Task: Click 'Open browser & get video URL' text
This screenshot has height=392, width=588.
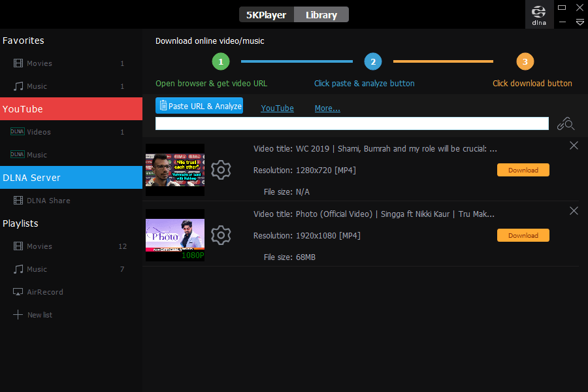Action: click(212, 83)
